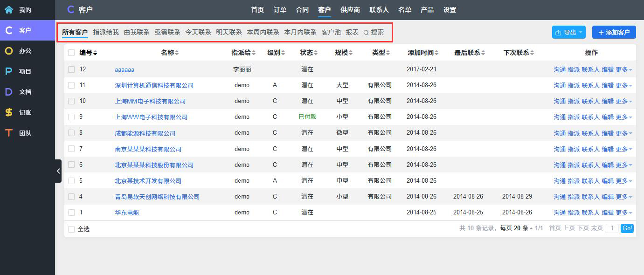Open the 记账 dollar sidebar icon

(x=9, y=112)
